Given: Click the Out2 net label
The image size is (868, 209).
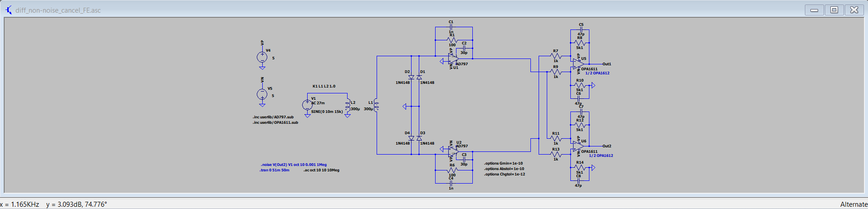Looking at the screenshot, I should click(x=607, y=146).
